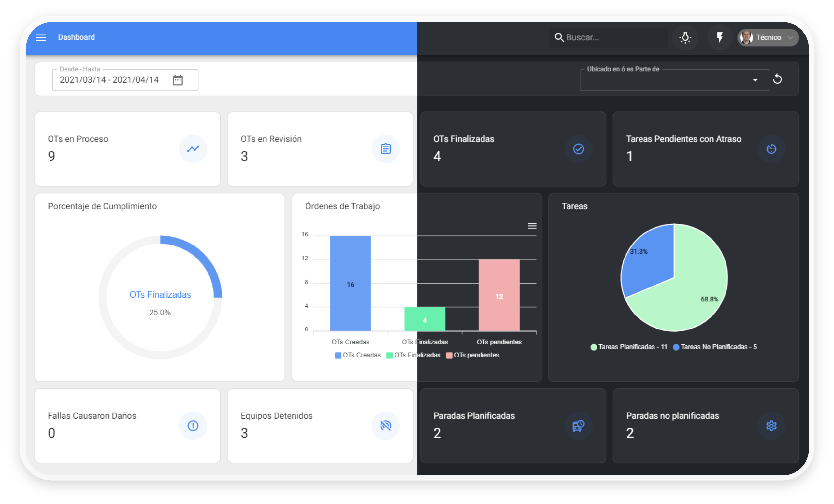Click the Equipos Detenidos icon
Viewport: 834px width, 504px height.
[385, 426]
